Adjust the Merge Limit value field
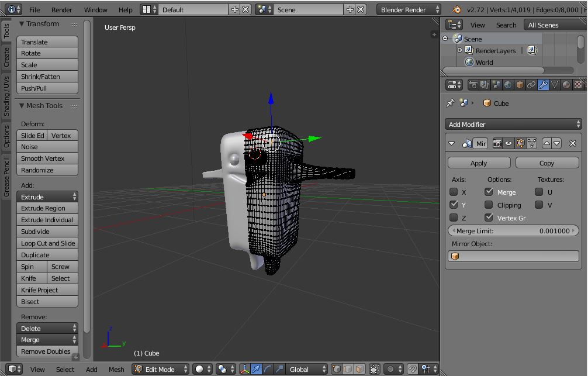The width and height of the screenshot is (588, 376). [x=513, y=231]
